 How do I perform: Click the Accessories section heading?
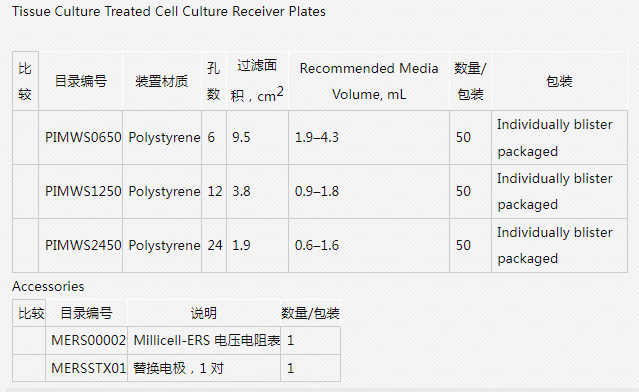coord(48,286)
